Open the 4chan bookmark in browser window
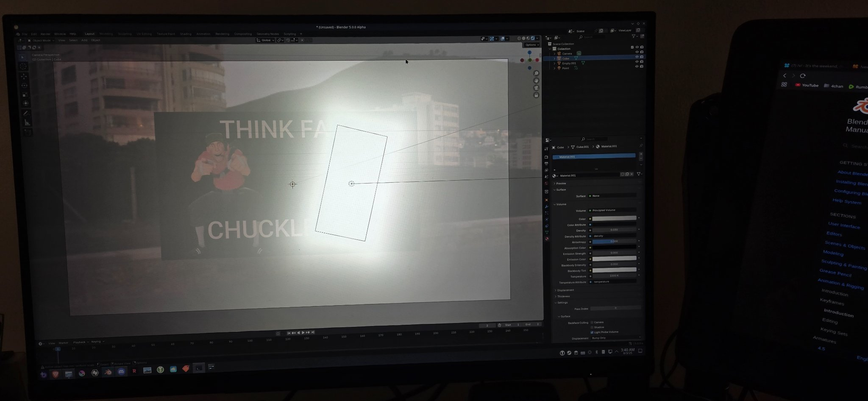 click(833, 86)
